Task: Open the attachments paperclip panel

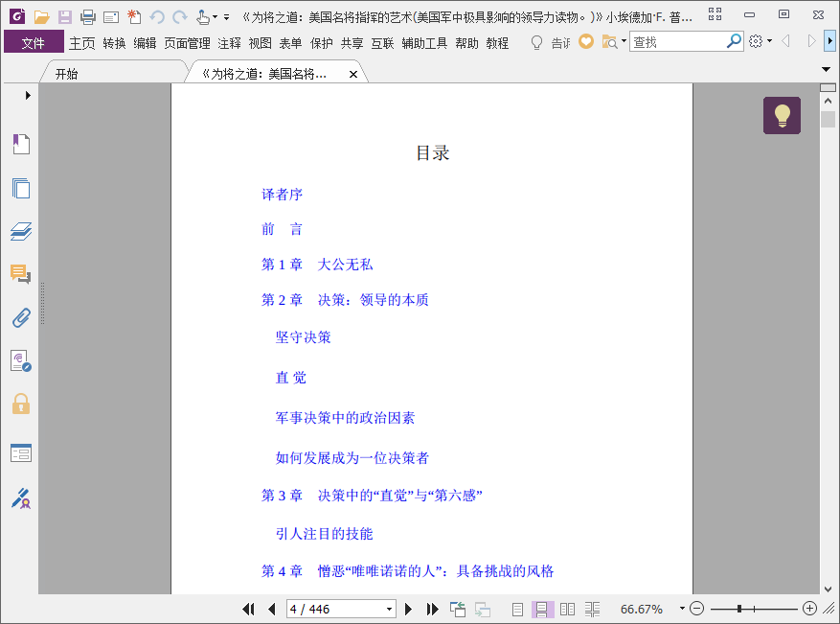Action: pos(21,318)
